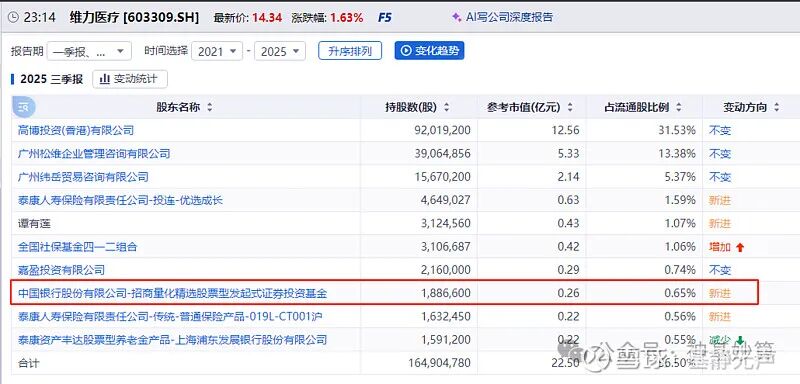Click 增加 for 全国社保基金 row
This screenshot has width=800, height=384.
click(720, 247)
